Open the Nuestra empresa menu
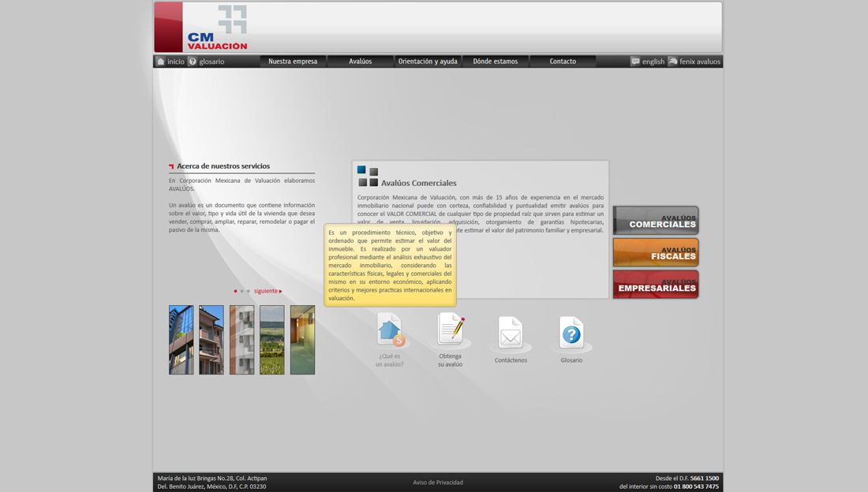The image size is (868, 492). pos(293,61)
